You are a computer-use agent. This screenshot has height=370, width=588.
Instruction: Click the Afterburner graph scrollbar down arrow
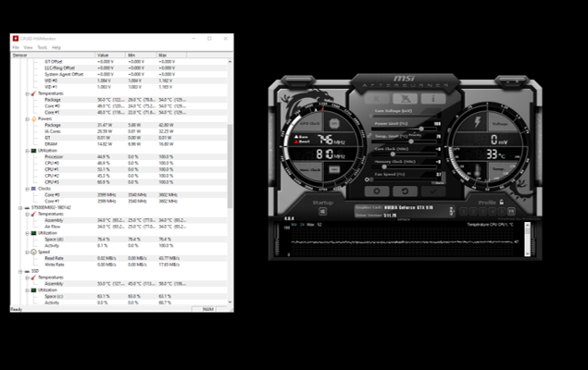tap(527, 253)
